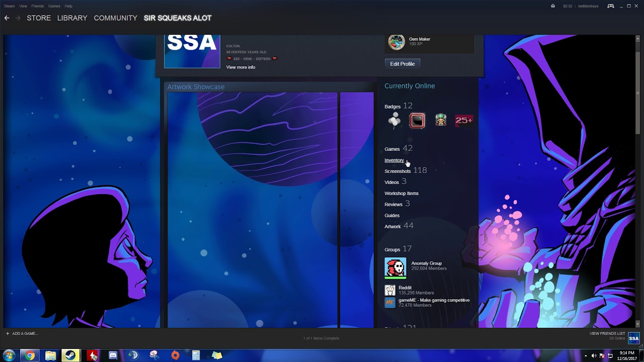Viewport: 644px width, 362px height.
Task: Open the taskbar clock showing 9:14 PM
Action: pos(627,355)
